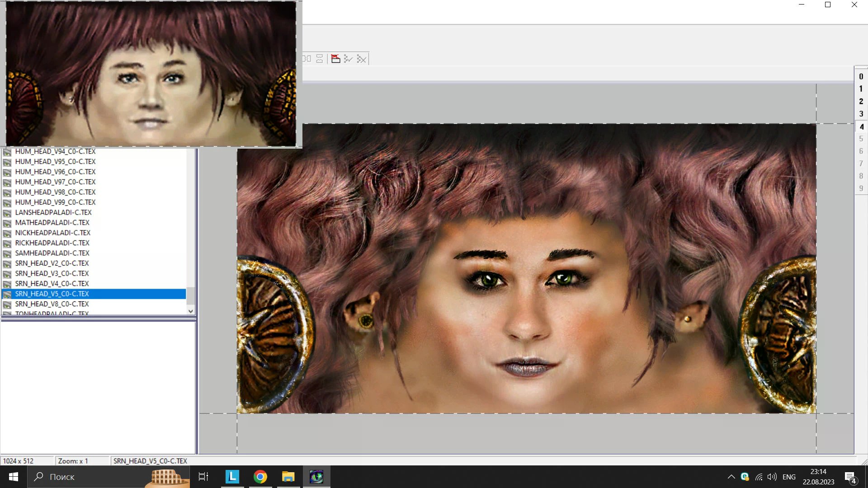The image size is (868, 488).
Task: Open the ENG language selector
Action: tap(789, 477)
